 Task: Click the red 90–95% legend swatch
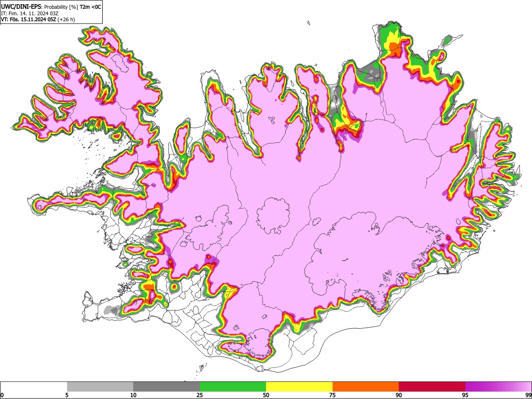pos(432,387)
